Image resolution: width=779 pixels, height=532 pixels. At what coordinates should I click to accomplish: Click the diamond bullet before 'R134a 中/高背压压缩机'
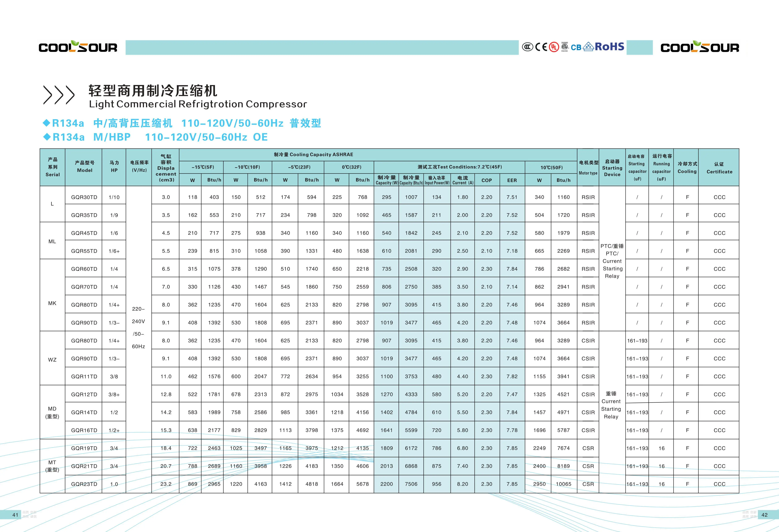(47, 123)
